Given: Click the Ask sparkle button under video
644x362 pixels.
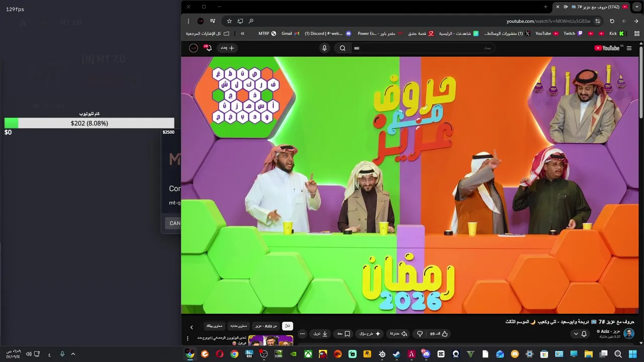Looking at the screenshot, I should point(369,334).
